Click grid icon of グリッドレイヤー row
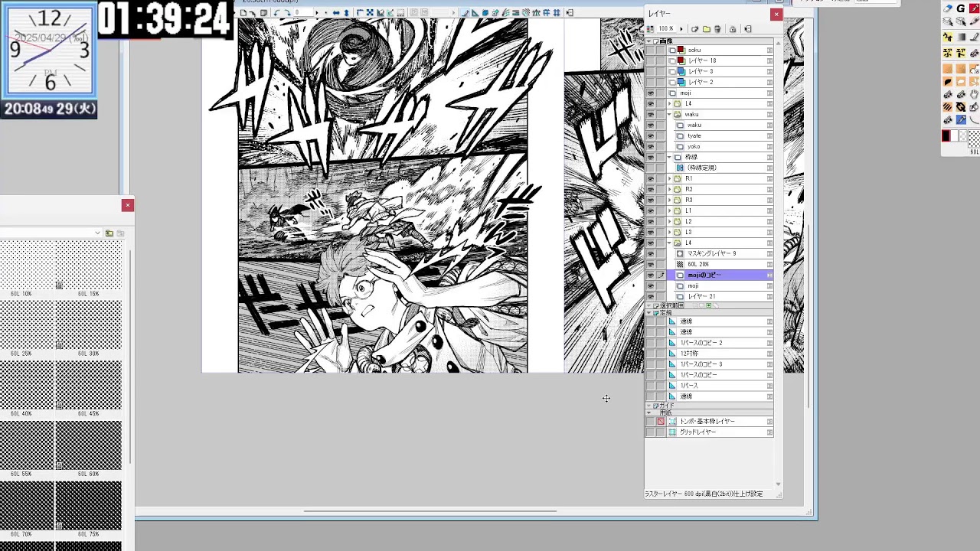This screenshot has width=980, height=551. pos(672,432)
